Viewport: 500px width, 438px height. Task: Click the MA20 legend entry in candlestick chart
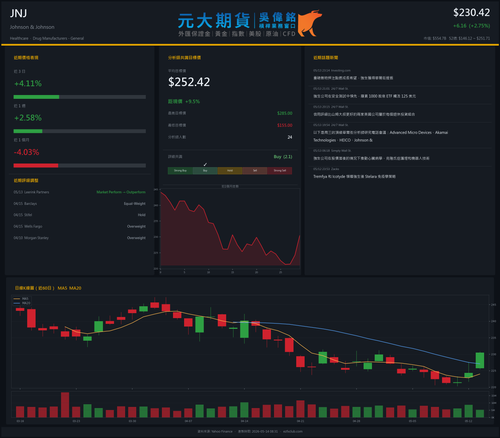(x=22, y=303)
